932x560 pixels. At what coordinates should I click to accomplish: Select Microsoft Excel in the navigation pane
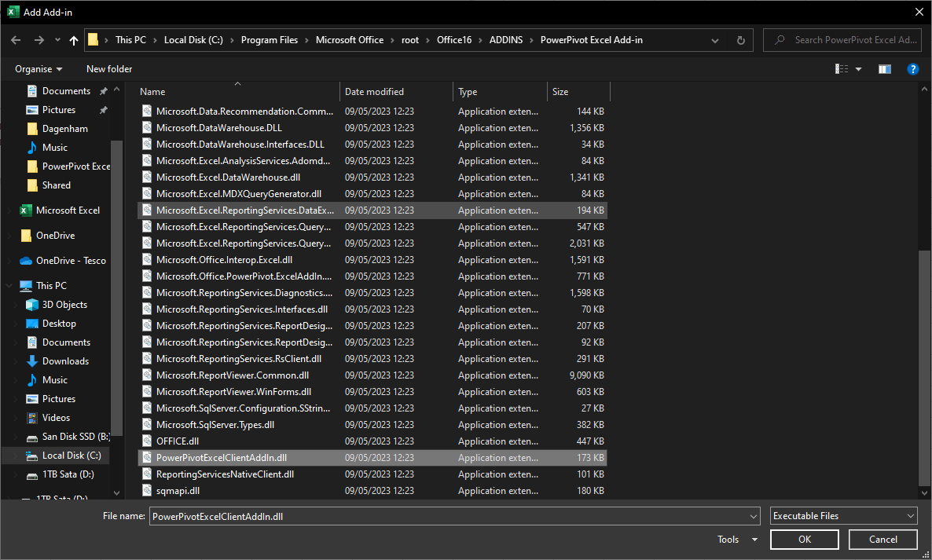point(68,210)
